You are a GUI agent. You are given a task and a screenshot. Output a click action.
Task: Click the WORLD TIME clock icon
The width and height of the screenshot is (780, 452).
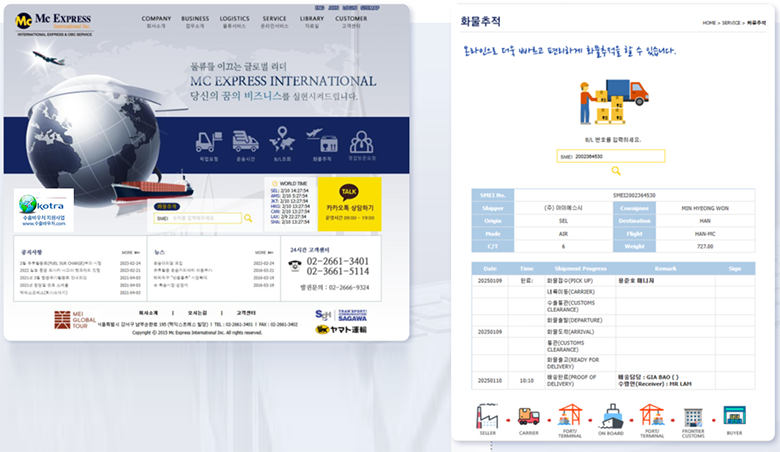(x=275, y=183)
